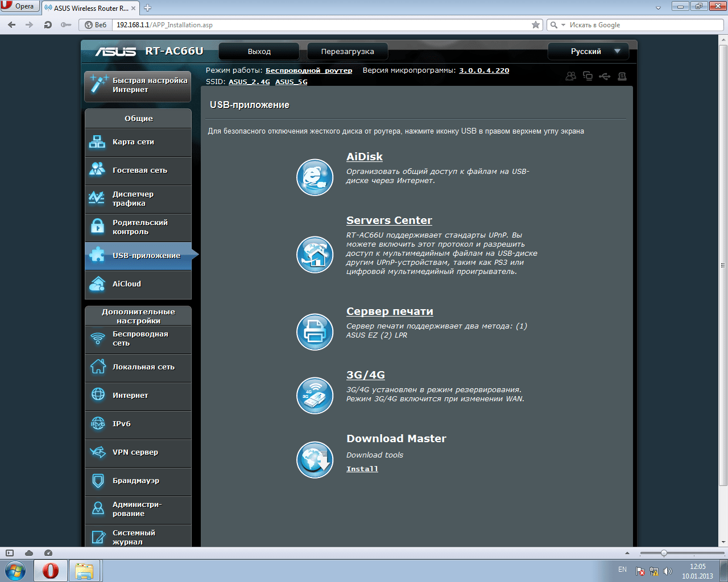
Task: Click the ASUS logo
Action: coord(115,51)
